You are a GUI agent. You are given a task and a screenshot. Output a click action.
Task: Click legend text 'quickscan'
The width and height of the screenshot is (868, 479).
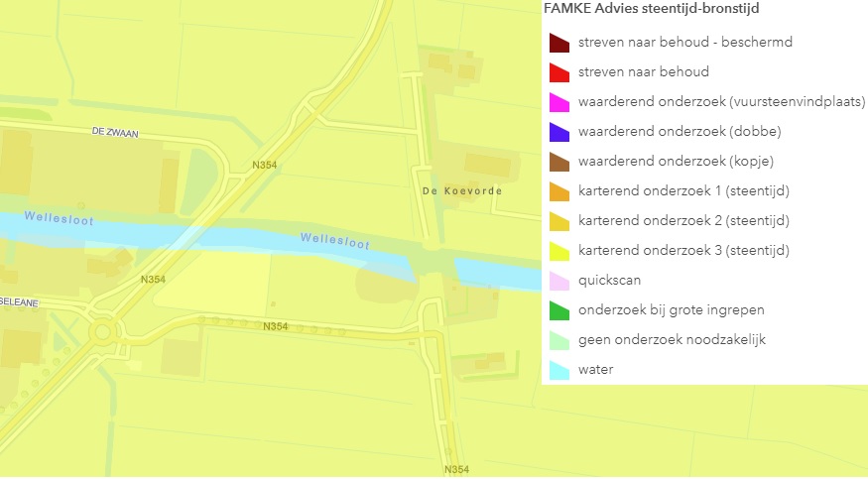coord(609,281)
